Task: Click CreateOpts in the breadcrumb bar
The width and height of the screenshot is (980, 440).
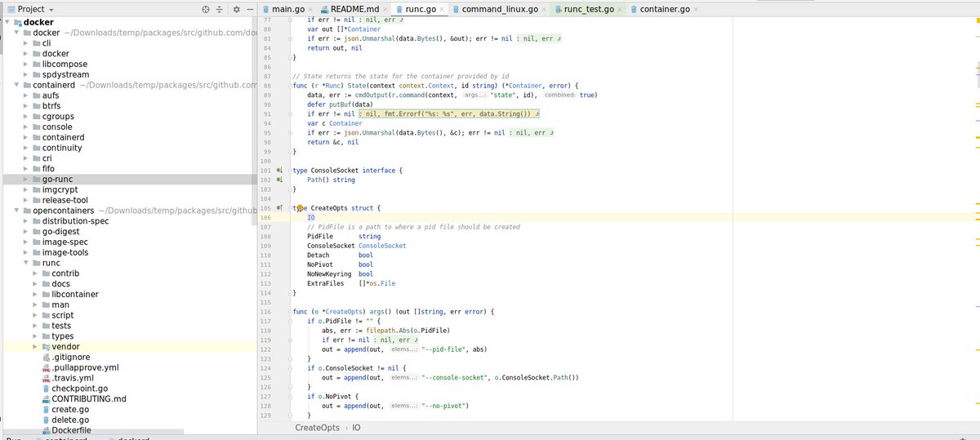Action: click(x=317, y=427)
